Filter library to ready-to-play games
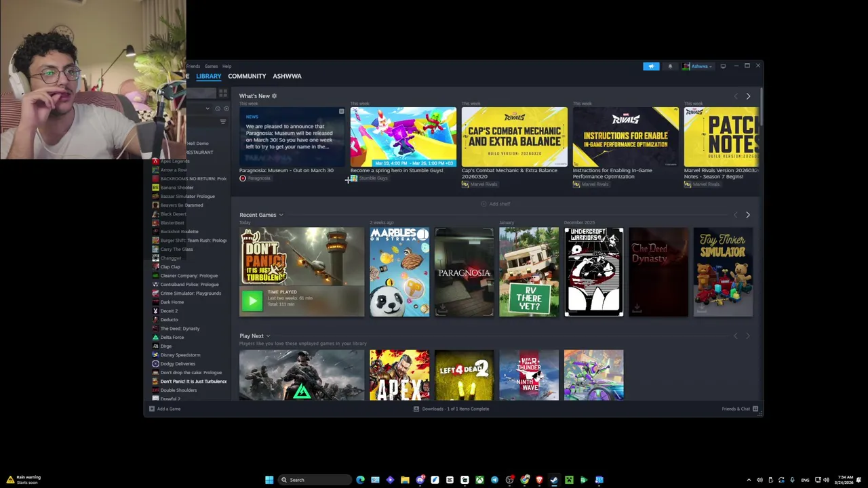The image size is (868, 488). pyautogui.click(x=226, y=108)
